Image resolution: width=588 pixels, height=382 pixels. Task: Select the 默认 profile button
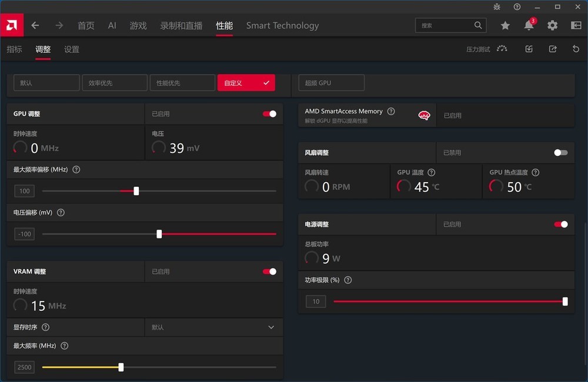pyautogui.click(x=46, y=83)
